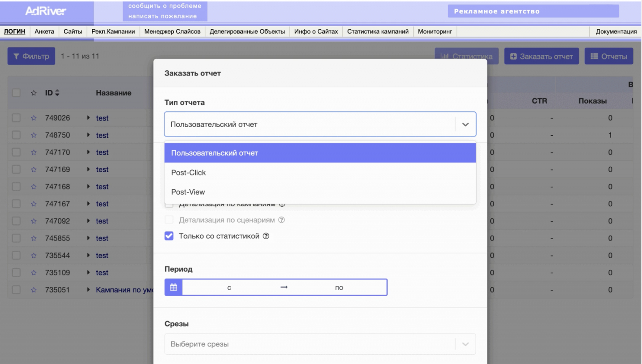642x364 pixels.
Task: Click the start date 'с' field
Action: (229, 287)
